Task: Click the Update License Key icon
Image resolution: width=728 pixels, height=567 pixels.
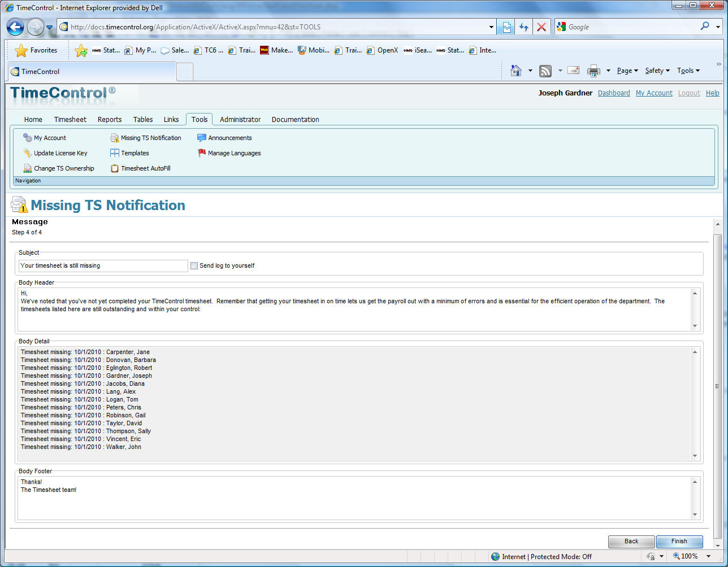Action: pyautogui.click(x=27, y=153)
